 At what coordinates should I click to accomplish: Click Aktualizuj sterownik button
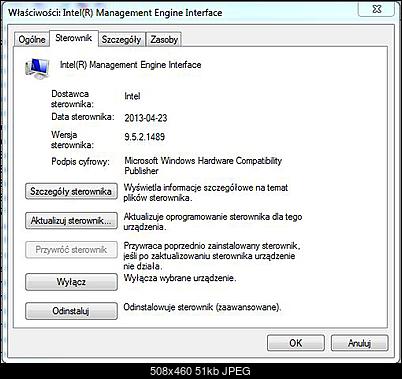(71, 221)
